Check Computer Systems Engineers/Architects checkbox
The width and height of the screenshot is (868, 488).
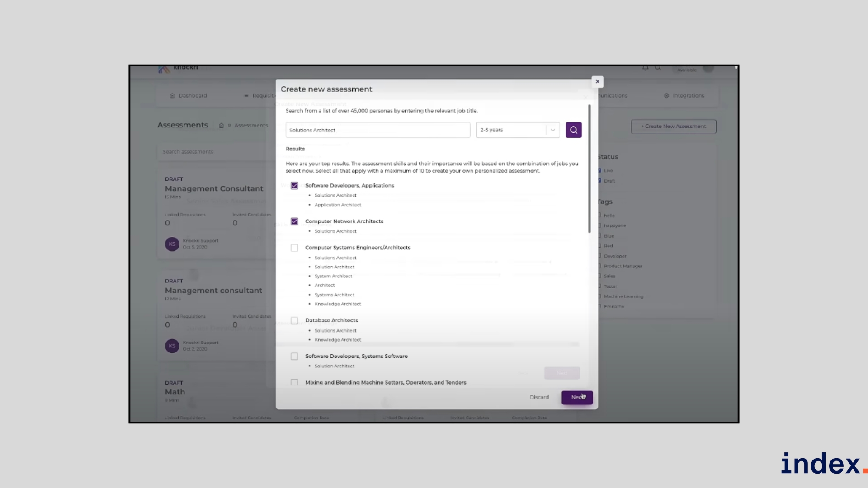pos(294,248)
